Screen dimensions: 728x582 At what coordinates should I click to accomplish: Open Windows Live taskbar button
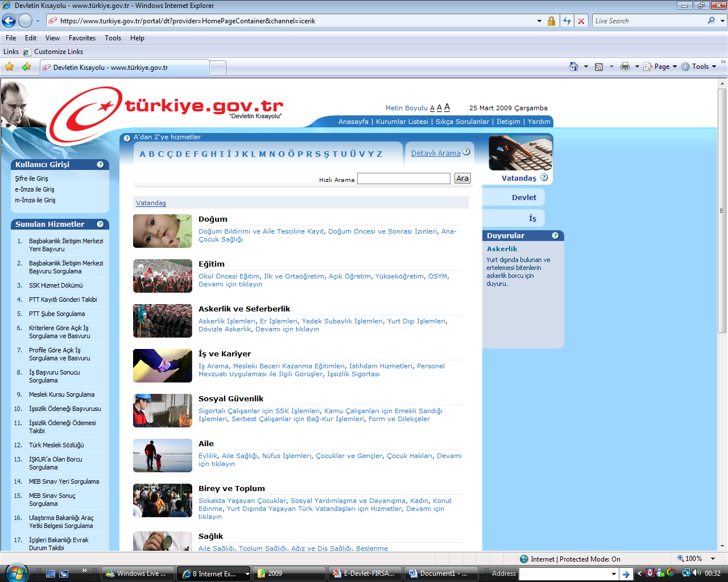[x=137, y=573]
